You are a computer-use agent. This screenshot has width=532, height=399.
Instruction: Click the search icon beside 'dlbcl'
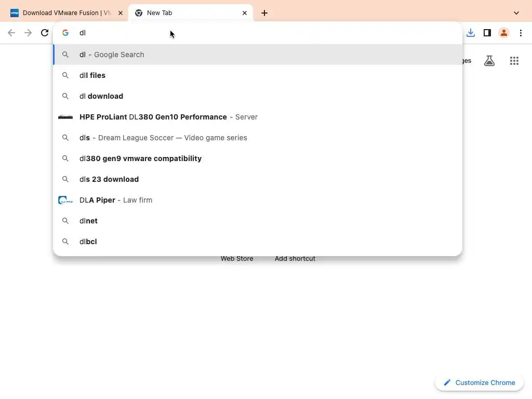point(65,242)
